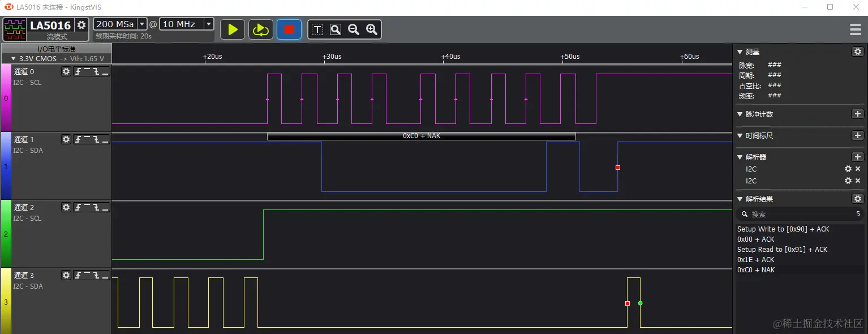Open the hamburger main menu

(856, 29)
